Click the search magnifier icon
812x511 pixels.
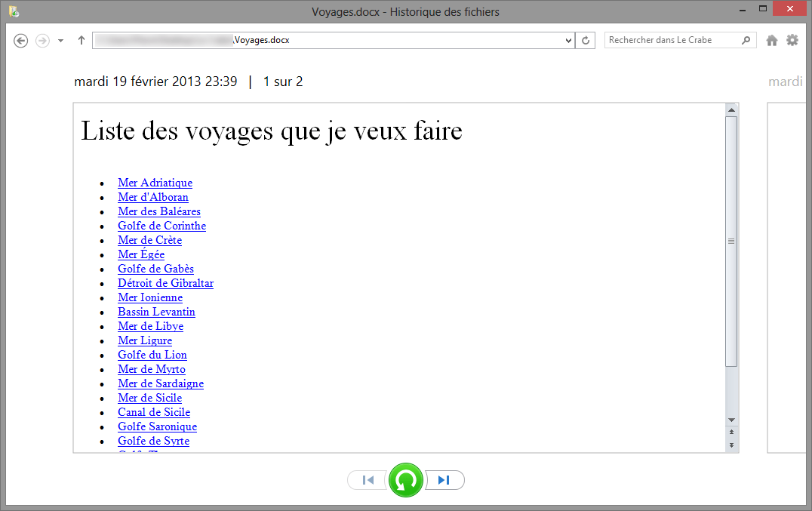click(x=746, y=40)
